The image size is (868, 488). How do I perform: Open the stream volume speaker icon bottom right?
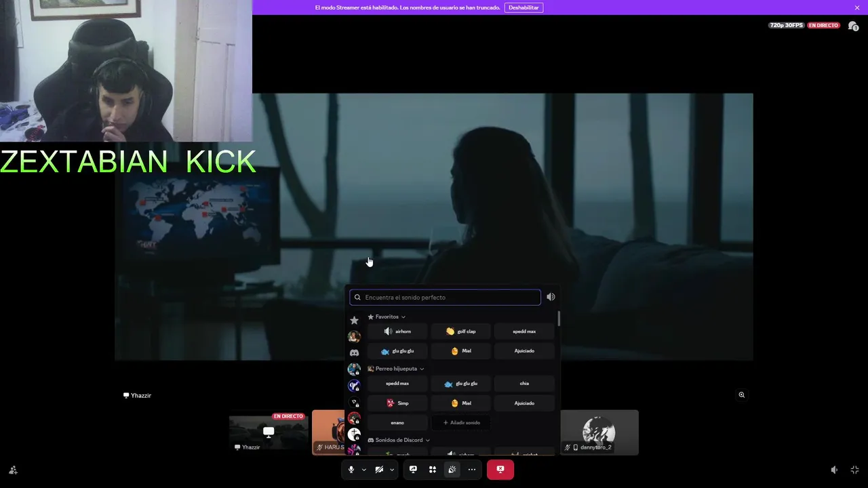click(835, 470)
